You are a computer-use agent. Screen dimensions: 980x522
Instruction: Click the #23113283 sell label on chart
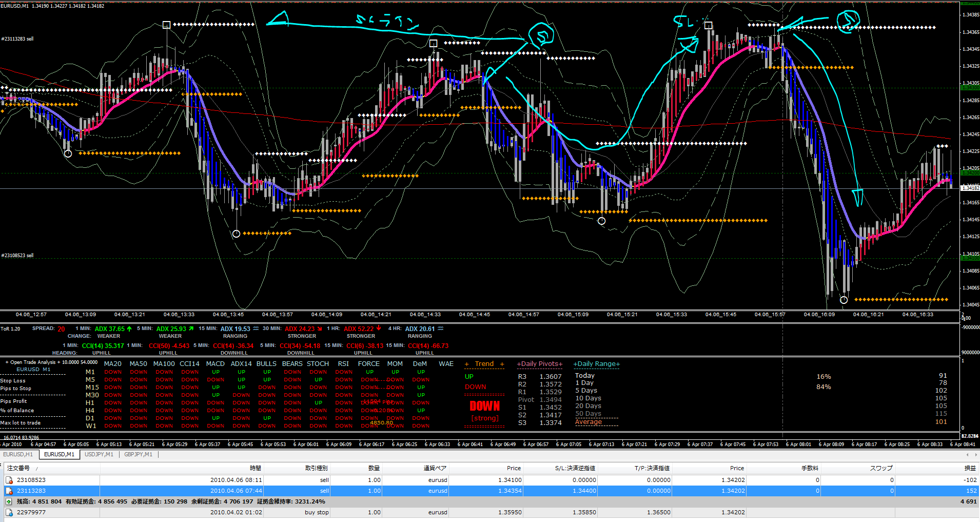tap(17, 39)
